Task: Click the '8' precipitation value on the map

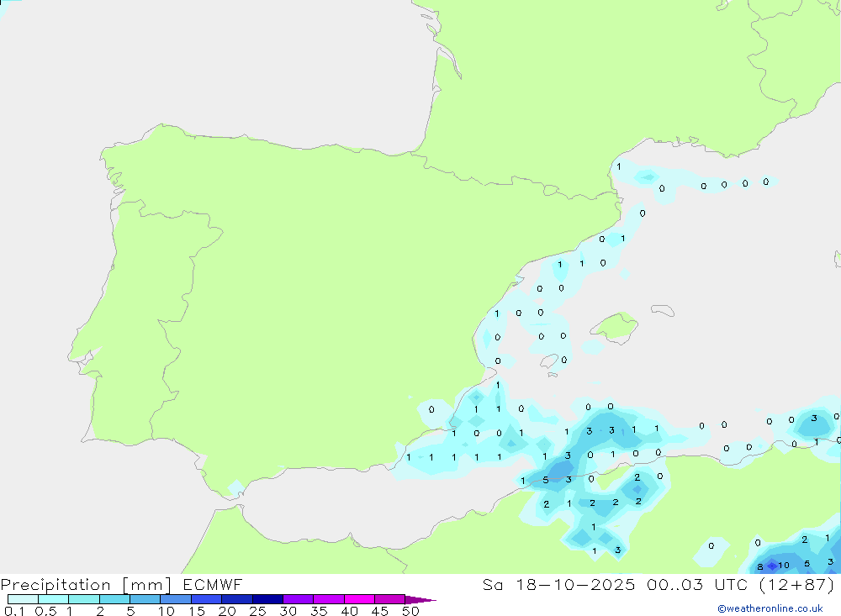Action: click(x=760, y=566)
